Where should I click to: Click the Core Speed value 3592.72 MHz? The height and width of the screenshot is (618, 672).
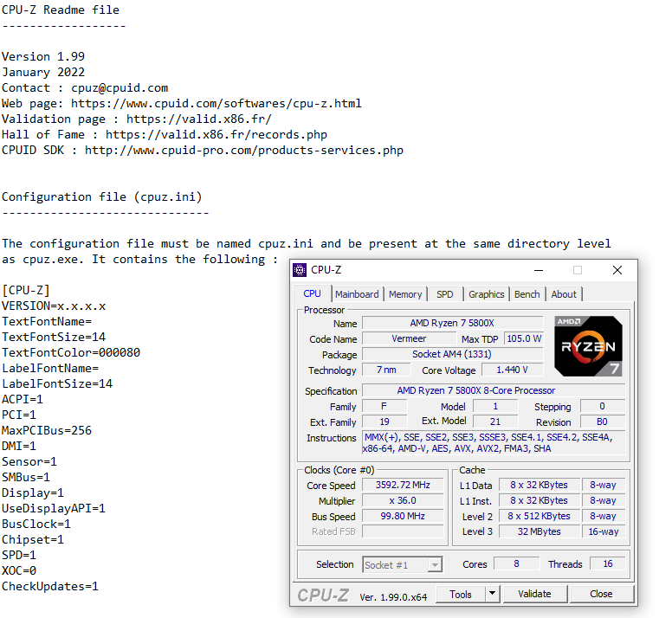click(403, 485)
